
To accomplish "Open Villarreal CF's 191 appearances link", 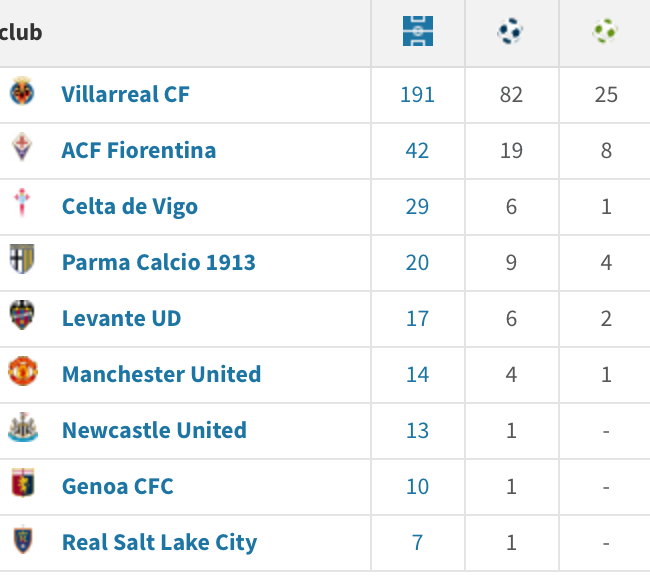I will (x=417, y=94).
